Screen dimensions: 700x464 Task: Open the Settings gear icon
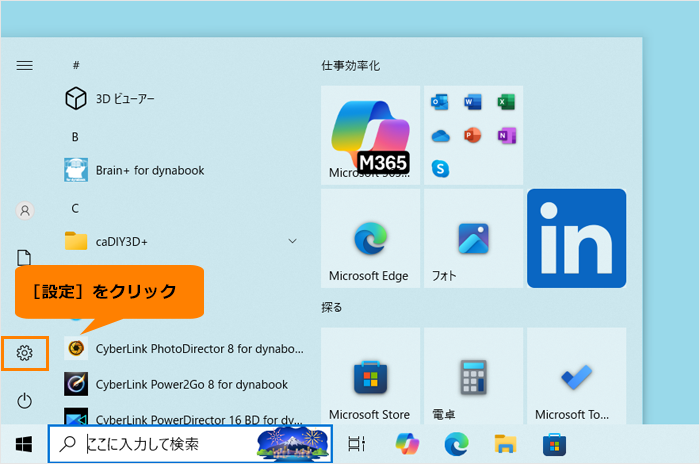(25, 353)
